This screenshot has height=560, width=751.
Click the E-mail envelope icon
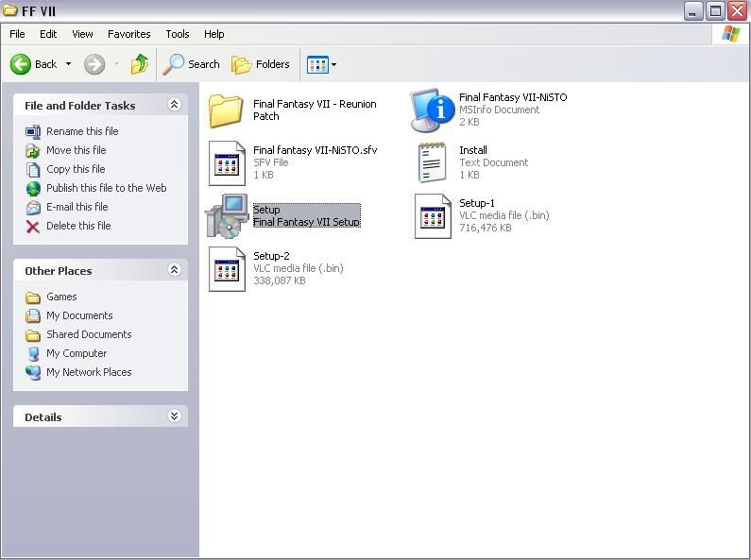33,207
